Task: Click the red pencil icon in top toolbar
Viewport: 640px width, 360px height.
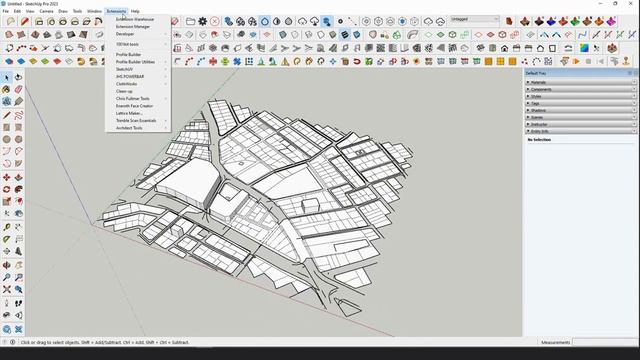Action: [x=24, y=21]
